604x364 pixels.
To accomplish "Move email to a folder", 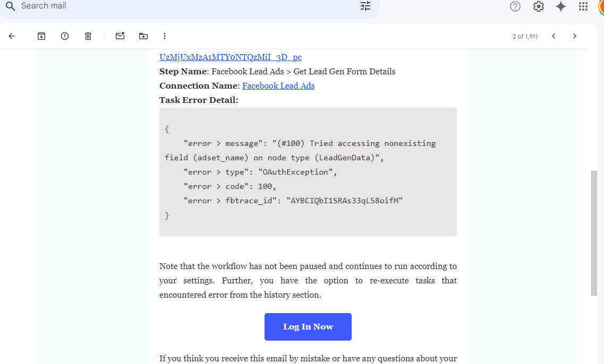I will (x=143, y=36).
